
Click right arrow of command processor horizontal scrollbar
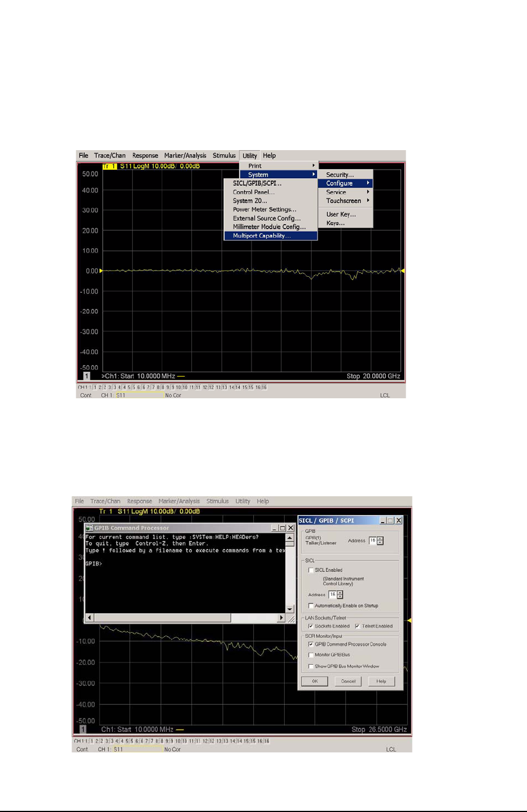coord(281,618)
